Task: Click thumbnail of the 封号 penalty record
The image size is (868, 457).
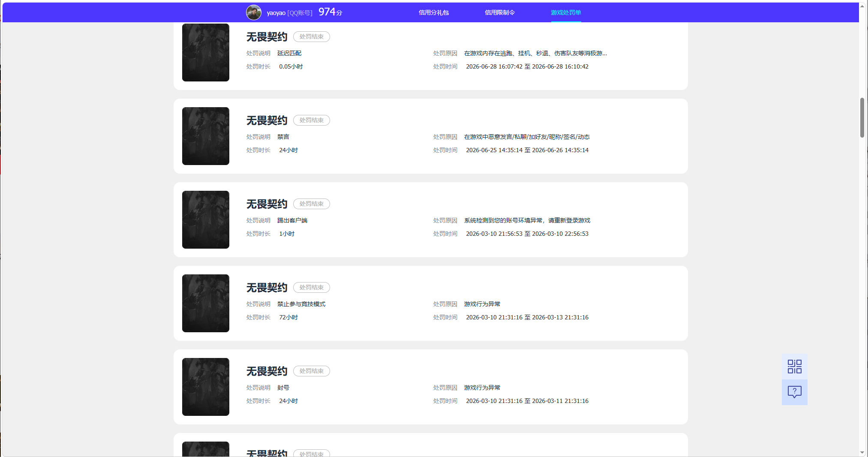Action: pos(206,387)
